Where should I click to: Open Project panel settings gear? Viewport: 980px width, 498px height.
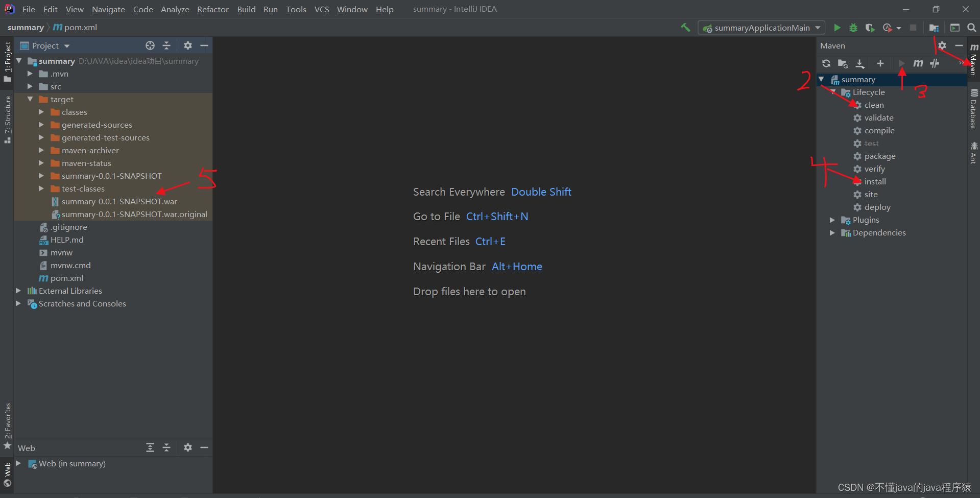[x=188, y=45]
